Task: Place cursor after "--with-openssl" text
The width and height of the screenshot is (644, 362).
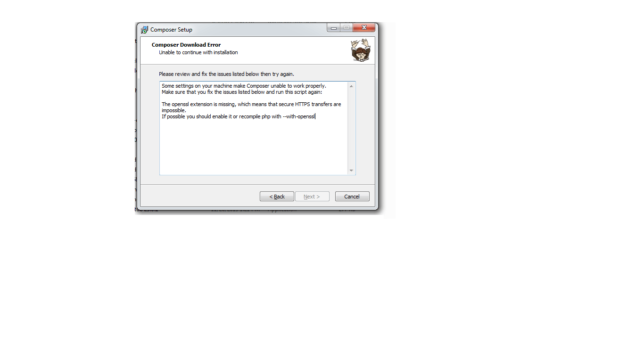Action: point(315,116)
